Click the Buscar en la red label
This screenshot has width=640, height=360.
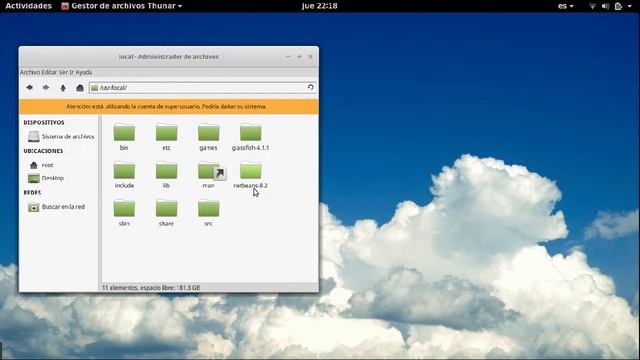pyautogui.click(x=63, y=207)
